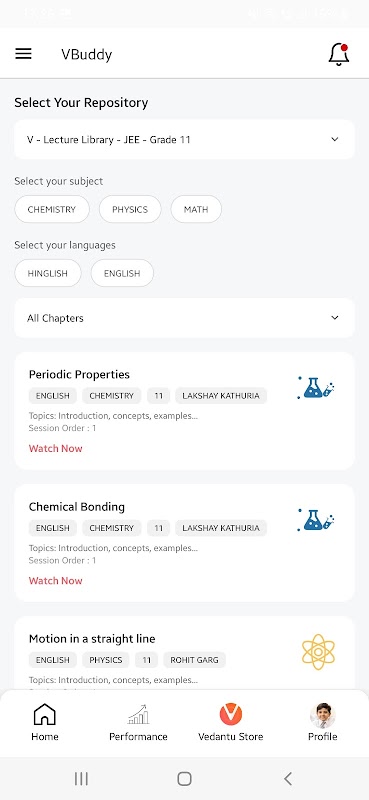Image resolution: width=369 pixels, height=800 pixels.
Task: Toggle the MATH subject filter
Action: coord(196,209)
